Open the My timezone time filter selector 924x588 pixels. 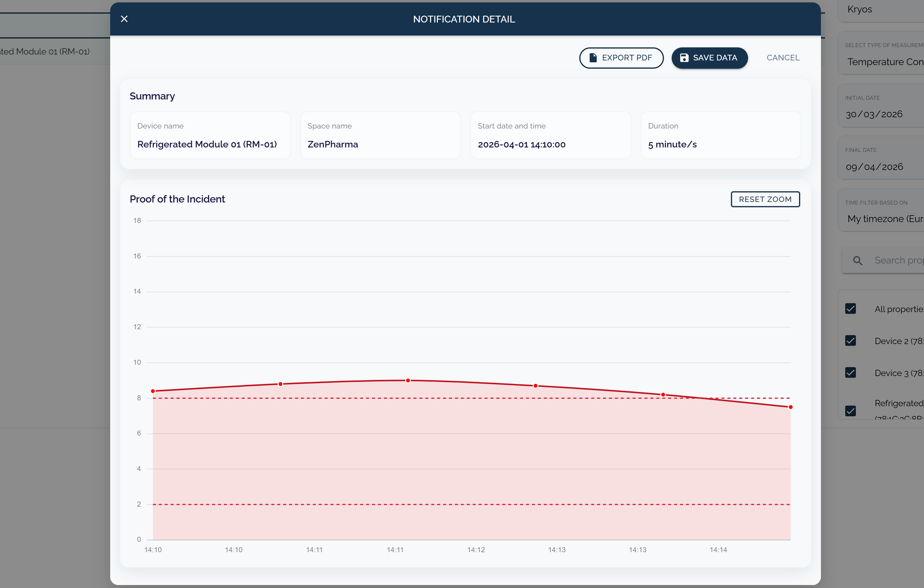tap(883, 219)
